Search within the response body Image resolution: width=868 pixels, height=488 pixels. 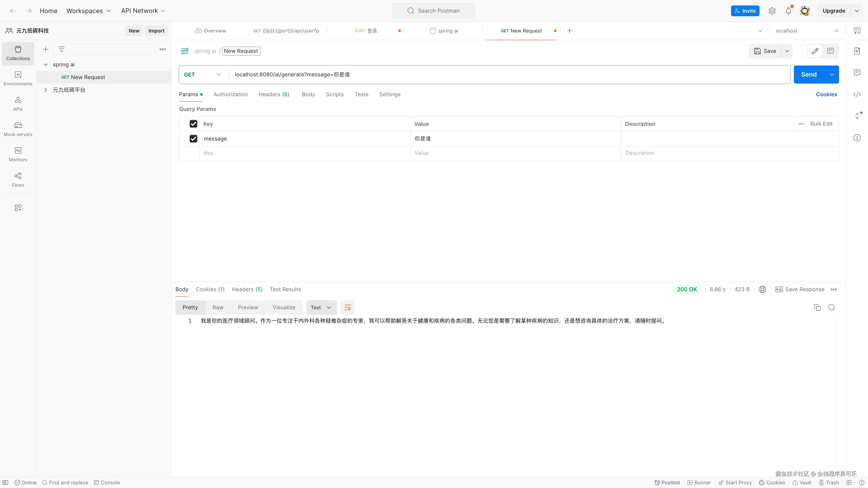tap(832, 307)
